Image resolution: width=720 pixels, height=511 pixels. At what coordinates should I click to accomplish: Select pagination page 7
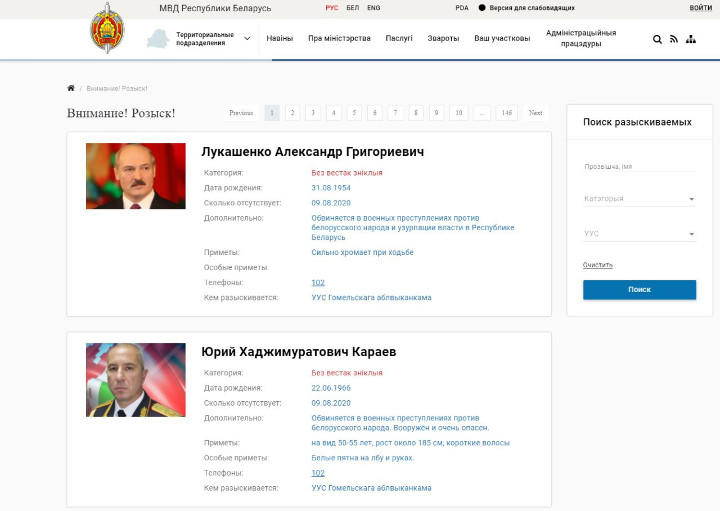coord(395,113)
